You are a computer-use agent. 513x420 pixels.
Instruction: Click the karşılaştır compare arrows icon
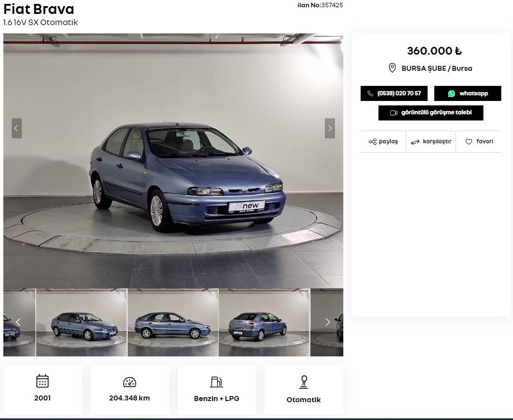click(415, 142)
